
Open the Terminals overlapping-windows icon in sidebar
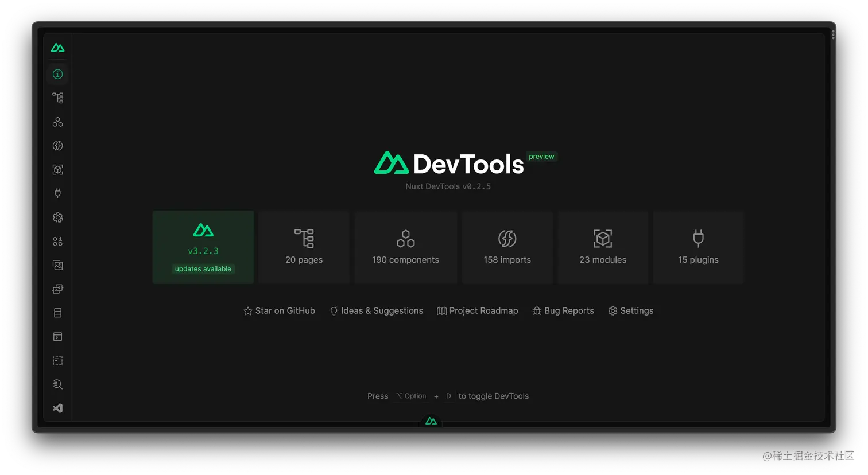(57, 289)
